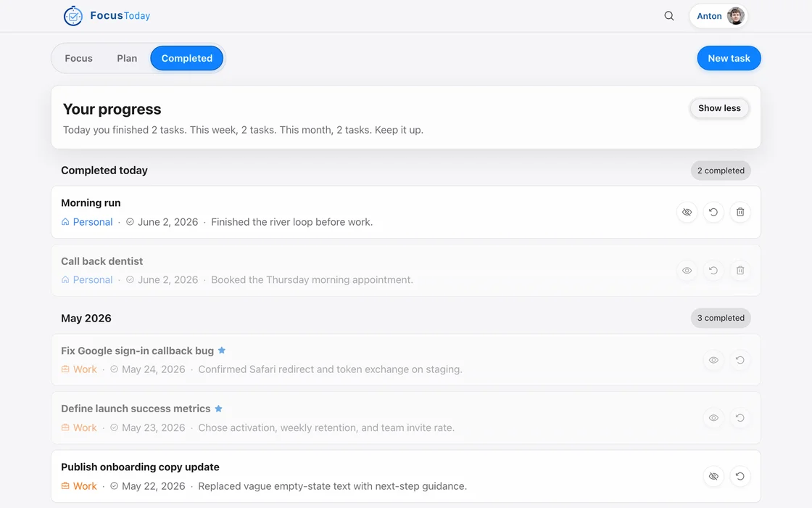This screenshot has width=812, height=508.
Task: Open Publish onboarding copy update title
Action: [x=141, y=467]
